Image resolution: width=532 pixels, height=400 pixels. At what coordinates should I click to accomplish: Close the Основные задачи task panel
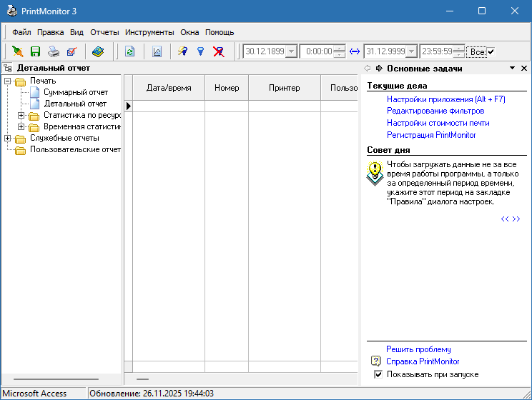524,68
